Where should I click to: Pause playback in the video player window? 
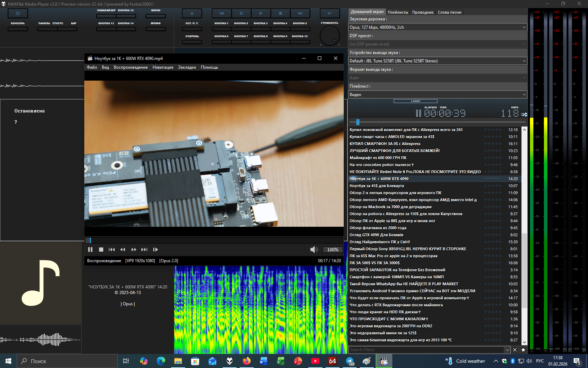click(x=90, y=250)
